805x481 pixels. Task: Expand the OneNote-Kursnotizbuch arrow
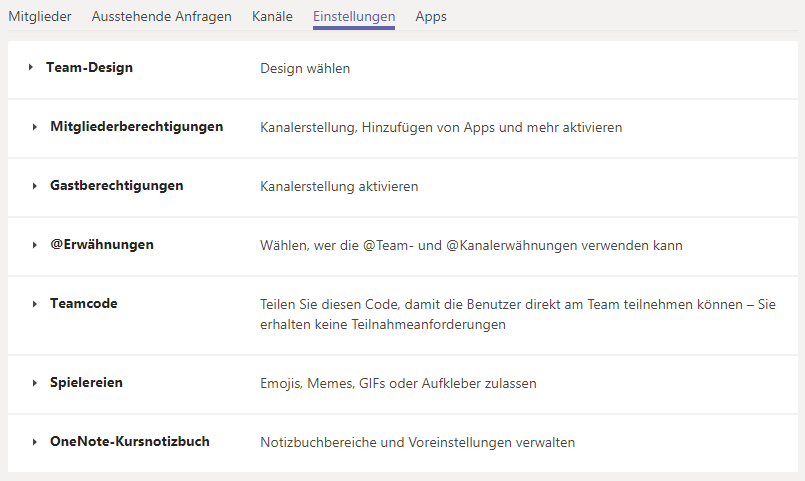tap(34, 442)
